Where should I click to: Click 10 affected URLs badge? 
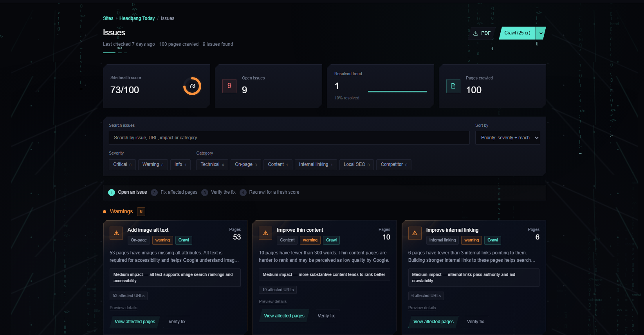pyautogui.click(x=278, y=290)
